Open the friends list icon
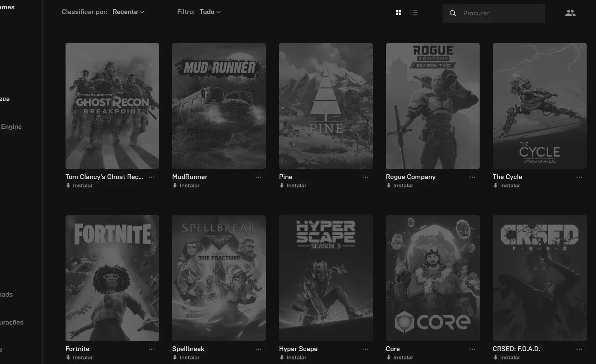This screenshot has height=364, width=596. [570, 13]
